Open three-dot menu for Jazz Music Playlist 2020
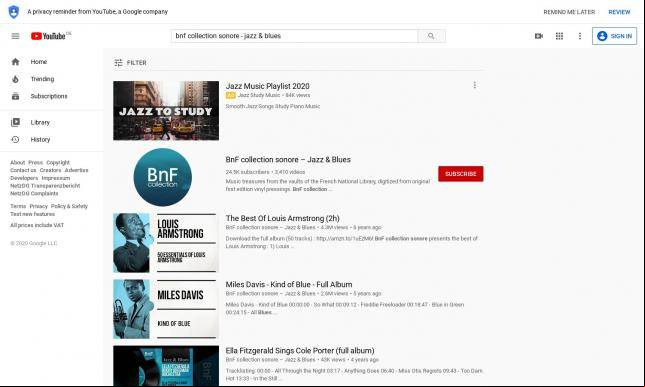Screen dimensions: 645x387 [475, 85]
